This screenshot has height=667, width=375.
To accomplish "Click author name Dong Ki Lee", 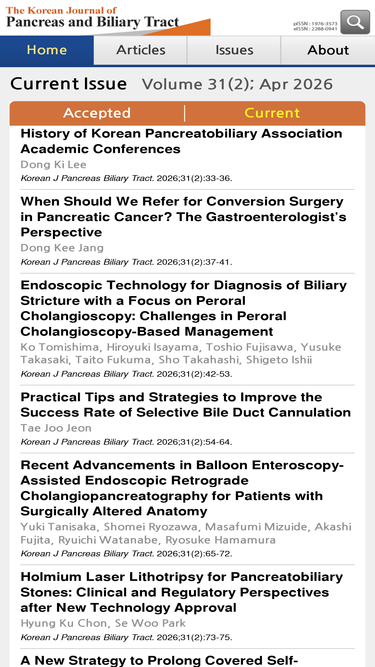I will pyautogui.click(x=53, y=165).
